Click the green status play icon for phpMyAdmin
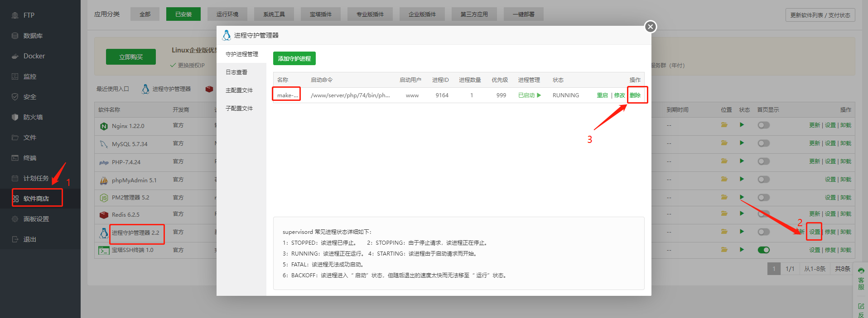868x318 pixels. coord(742,179)
